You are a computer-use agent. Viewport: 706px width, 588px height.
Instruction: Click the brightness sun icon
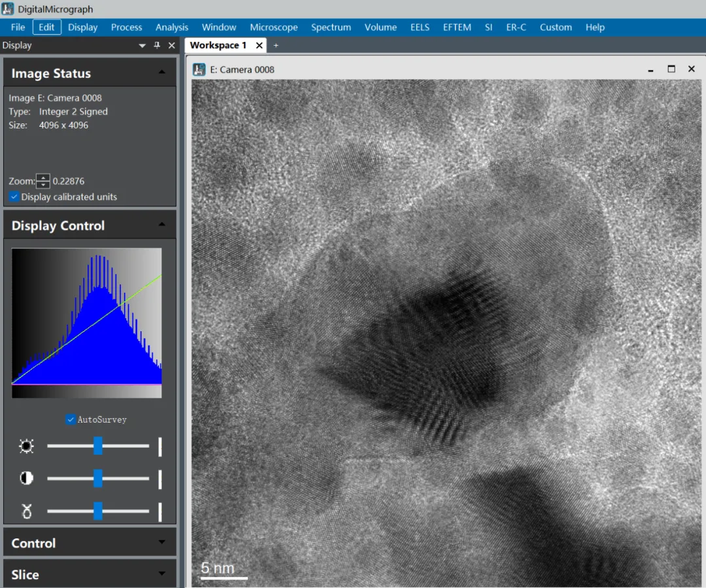point(27,446)
